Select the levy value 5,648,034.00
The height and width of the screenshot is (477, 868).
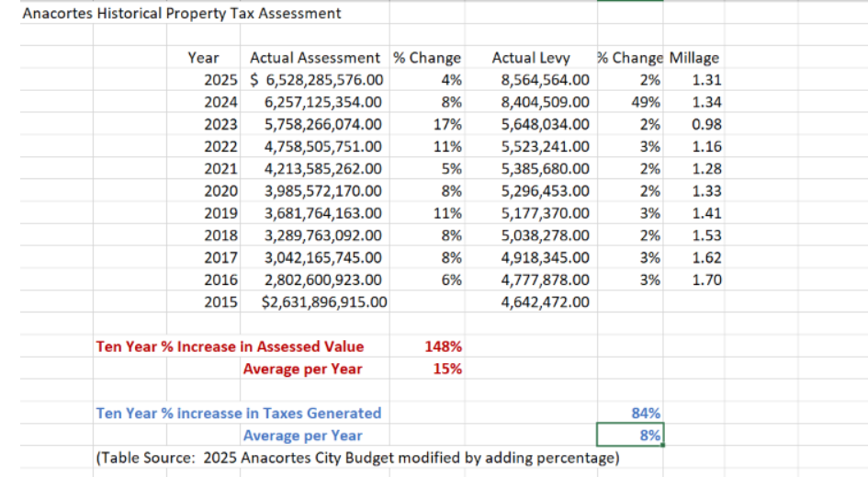click(x=546, y=124)
